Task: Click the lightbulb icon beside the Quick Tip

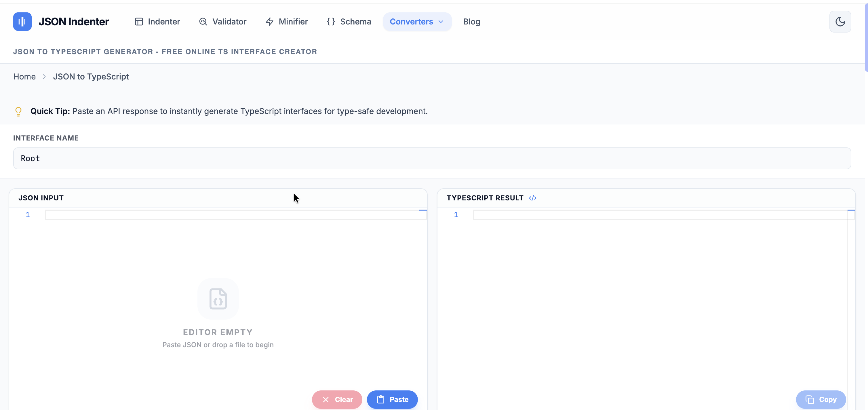Action: coord(18,111)
